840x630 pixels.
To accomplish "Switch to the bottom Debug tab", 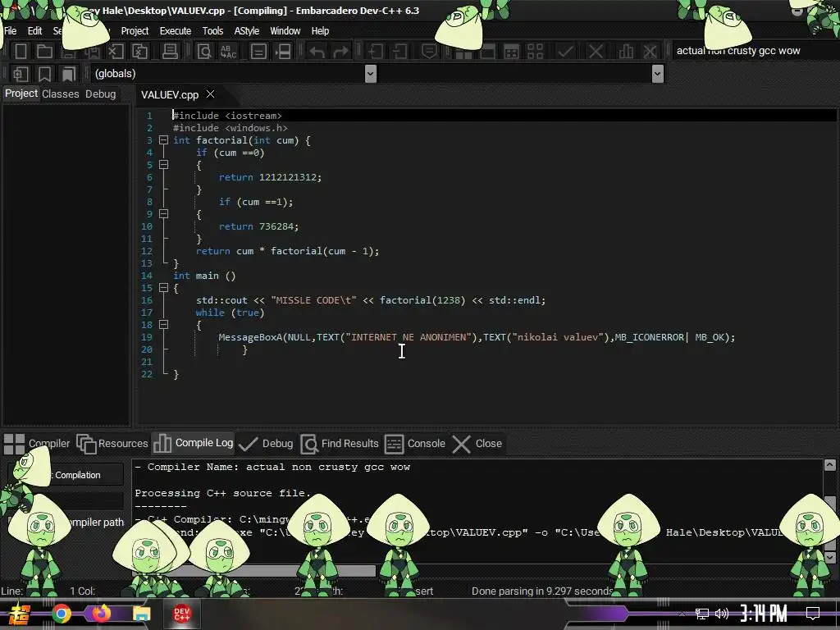I will click(x=266, y=444).
